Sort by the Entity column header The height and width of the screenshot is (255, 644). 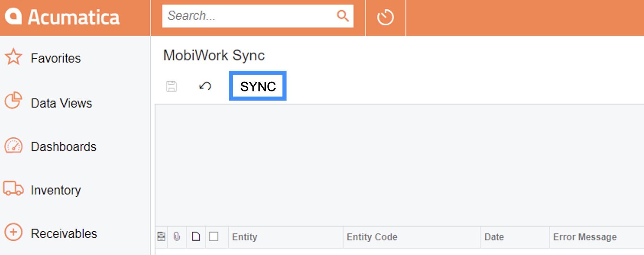[244, 237]
